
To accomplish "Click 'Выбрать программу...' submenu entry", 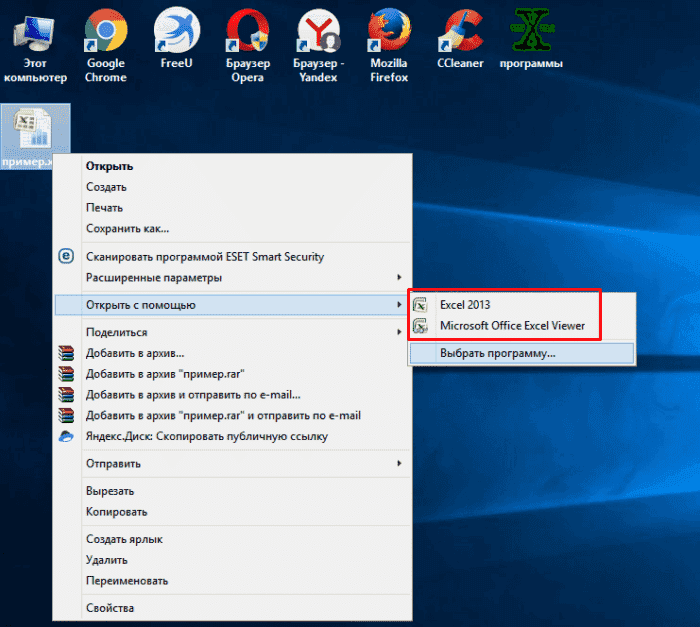I will tap(497, 353).
